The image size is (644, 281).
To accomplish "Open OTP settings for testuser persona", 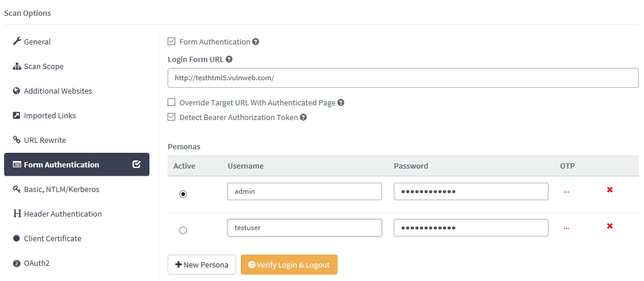I will (566, 228).
